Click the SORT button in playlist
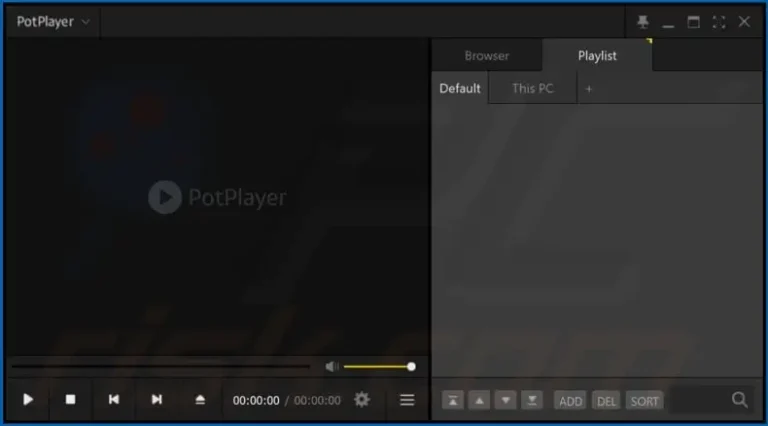 (645, 401)
